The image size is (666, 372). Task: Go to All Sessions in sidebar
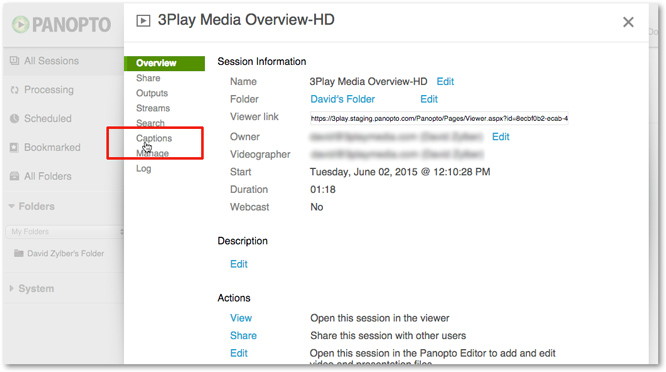(x=51, y=61)
